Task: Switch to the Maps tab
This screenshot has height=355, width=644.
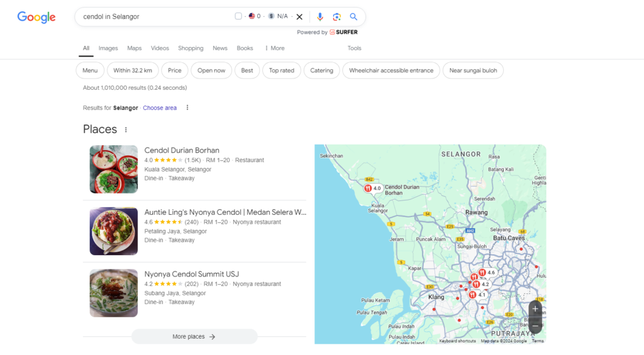Action: click(x=135, y=48)
